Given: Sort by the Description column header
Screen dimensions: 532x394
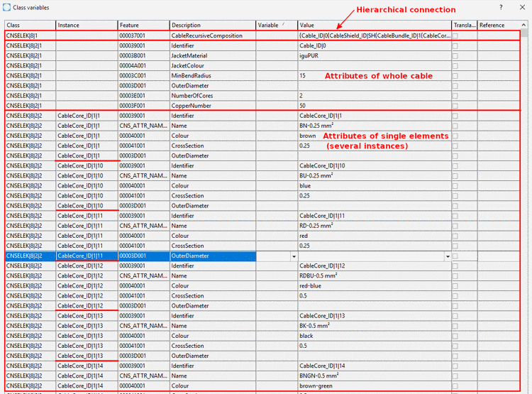Looking at the screenshot, I should pos(212,25).
